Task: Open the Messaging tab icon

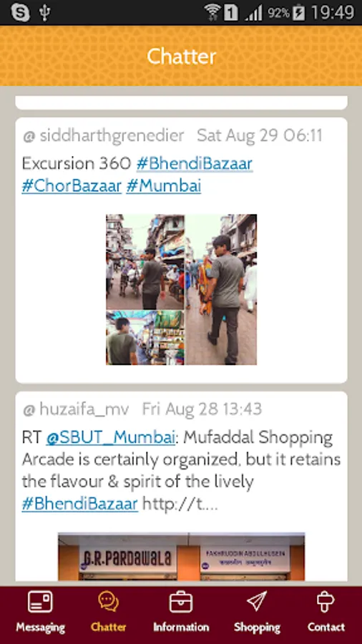Action: [x=40, y=602]
